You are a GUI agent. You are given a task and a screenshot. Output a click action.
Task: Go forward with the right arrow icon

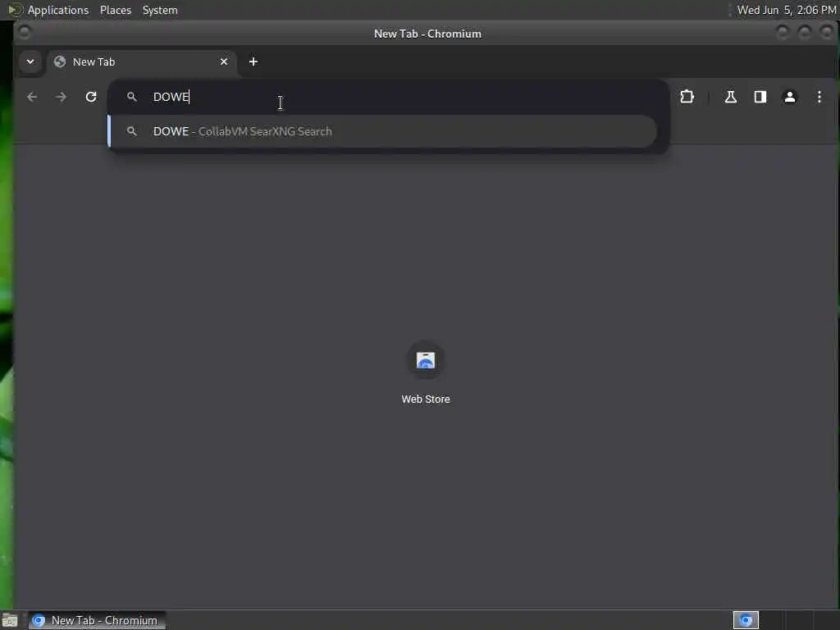[61, 97]
